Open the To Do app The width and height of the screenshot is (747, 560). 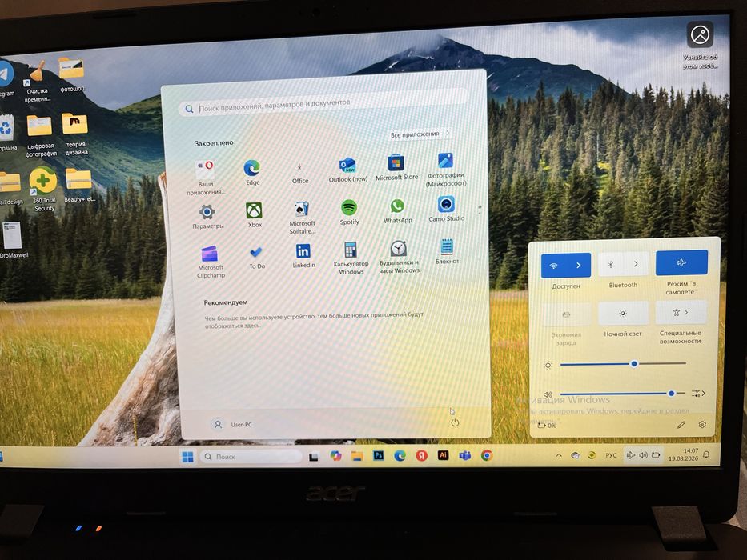tap(256, 258)
